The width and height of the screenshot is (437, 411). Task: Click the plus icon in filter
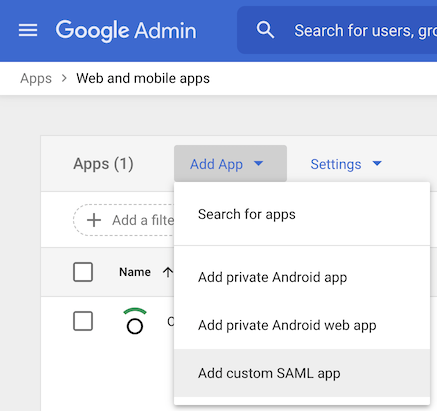point(94,220)
